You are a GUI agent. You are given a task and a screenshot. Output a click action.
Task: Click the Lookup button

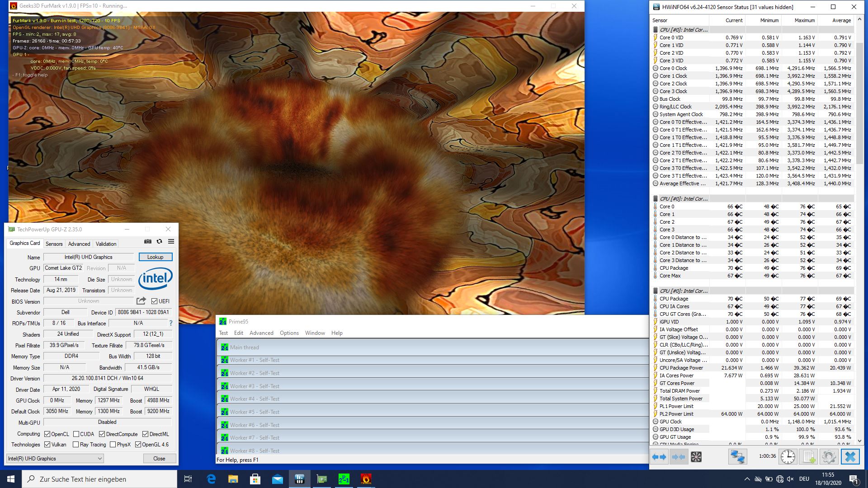click(x=155, y=257)
